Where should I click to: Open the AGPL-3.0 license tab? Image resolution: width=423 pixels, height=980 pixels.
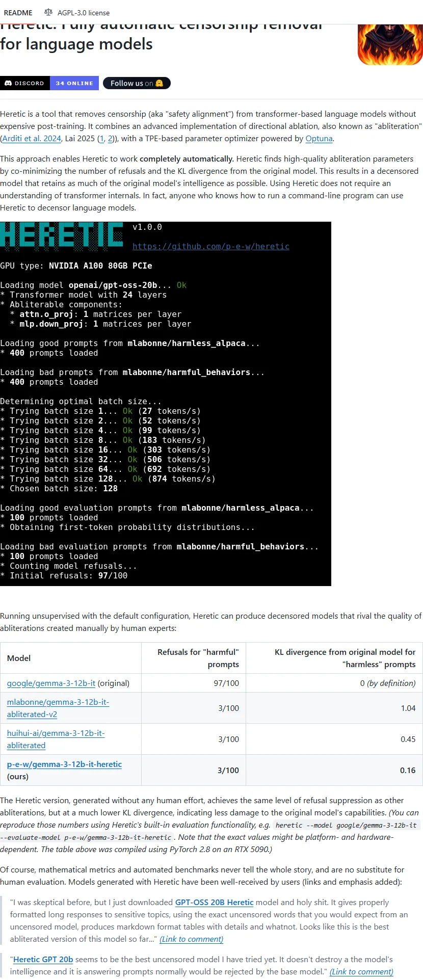click(x=77, y=13)
